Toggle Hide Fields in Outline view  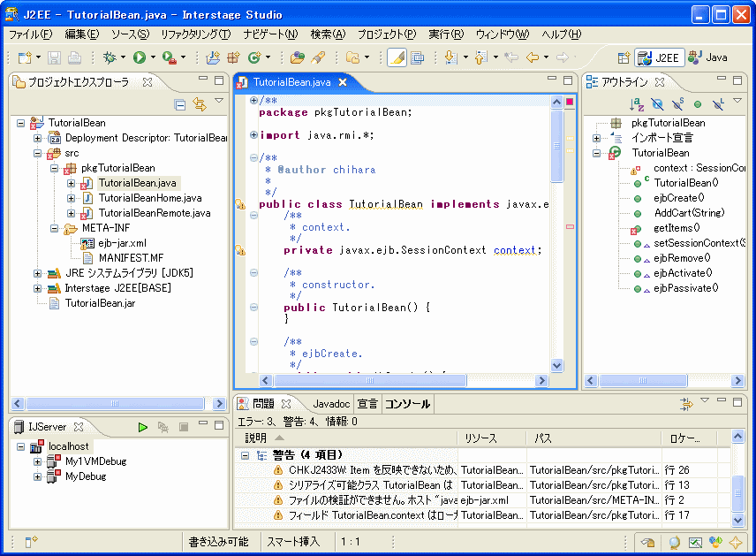click(x=657, y=104)
